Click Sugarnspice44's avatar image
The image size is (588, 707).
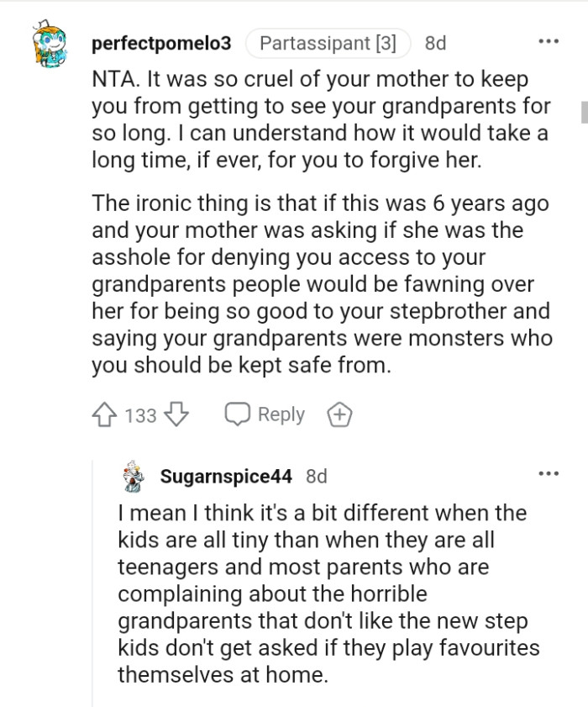pyautogui.click(x=131, y=476)
